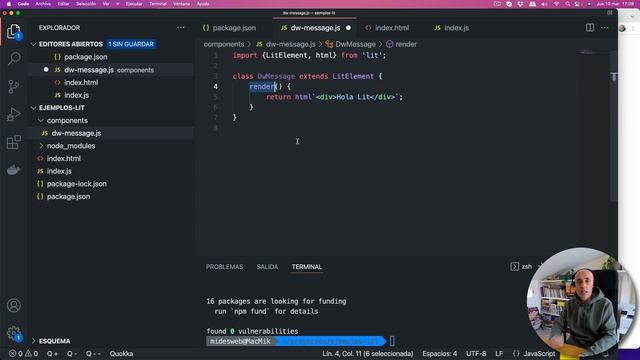Collapse the EJEMPLOS-LIT project section
This screenshot has height=360, width=640.
(x=33, y=108)
